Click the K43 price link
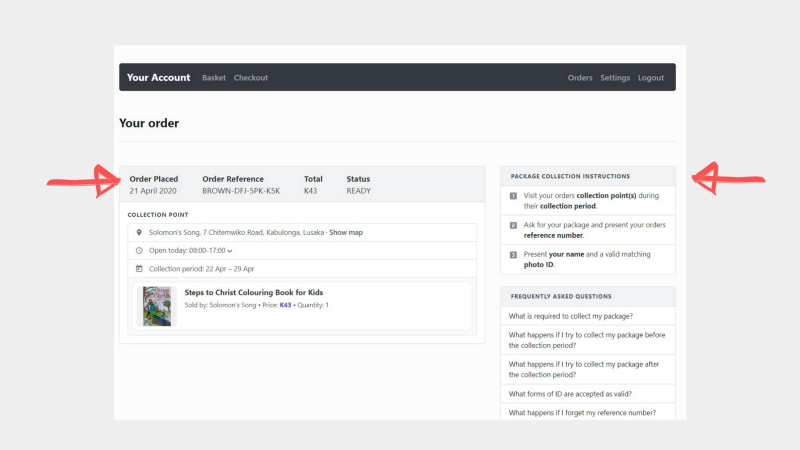Viewport: 800px width, 450px height. point(285,305)
